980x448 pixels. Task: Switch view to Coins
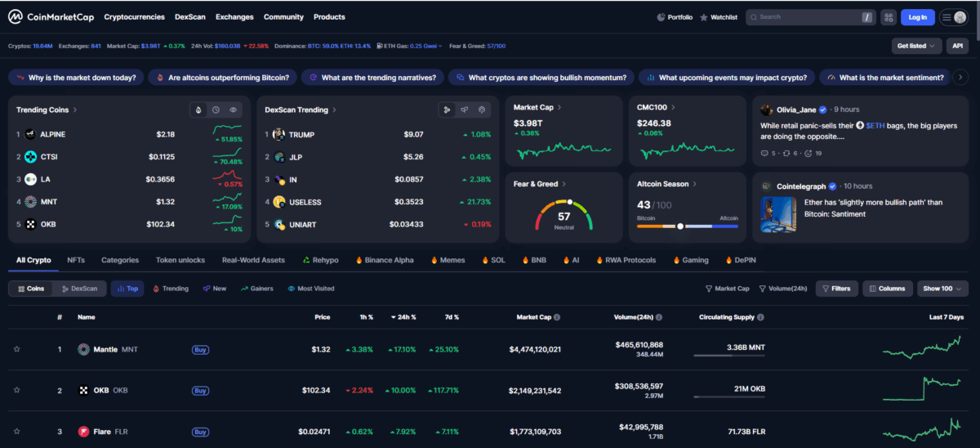pyautogui.click(x=31, y=289)
